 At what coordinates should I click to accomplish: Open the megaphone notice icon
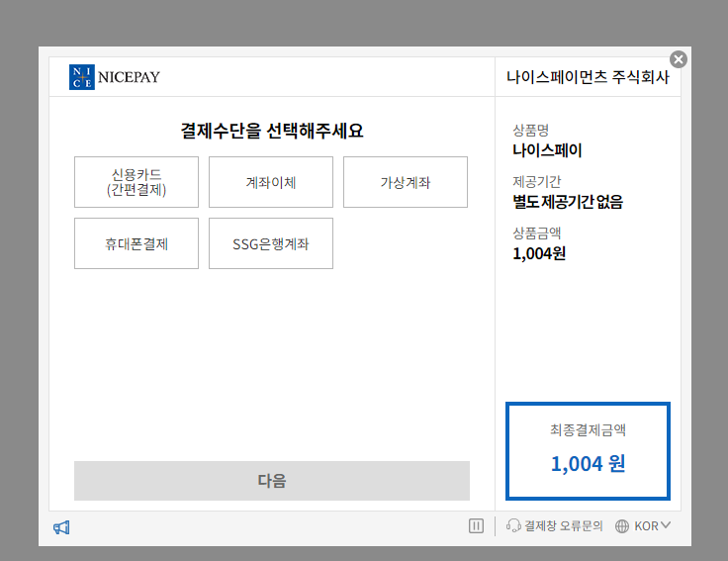(61, 527)
